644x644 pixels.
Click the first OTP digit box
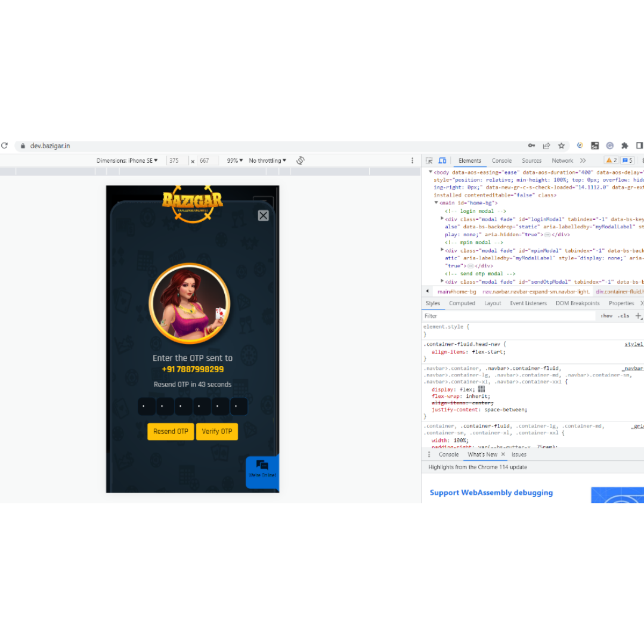(x=146, y=406)
